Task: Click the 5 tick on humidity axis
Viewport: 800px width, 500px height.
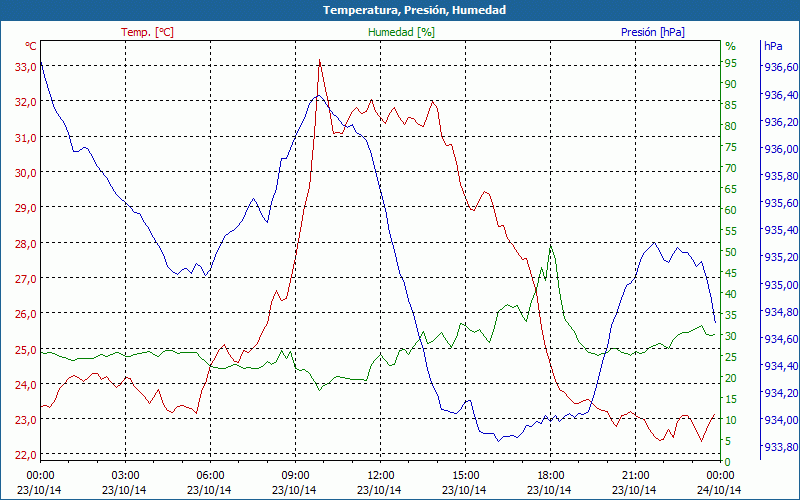Action: (x=728, y=441)
